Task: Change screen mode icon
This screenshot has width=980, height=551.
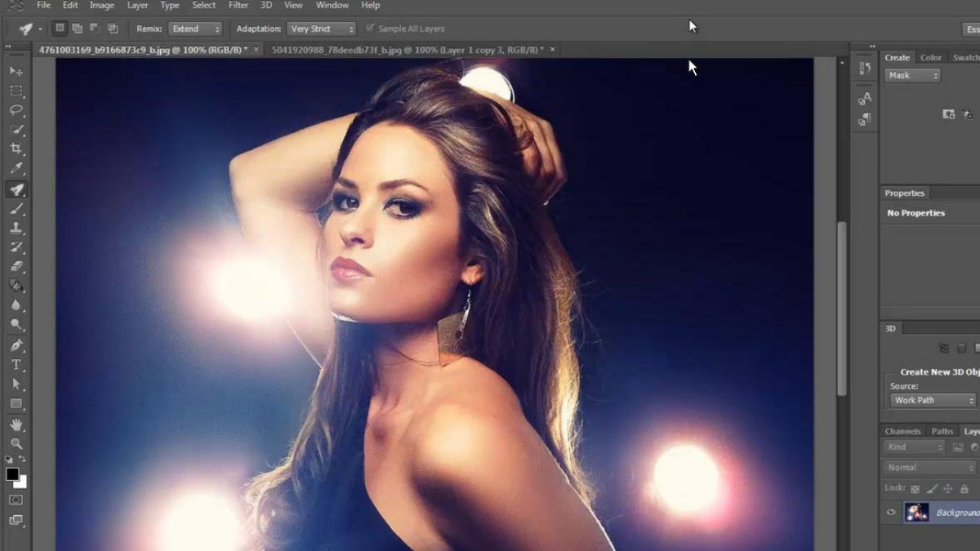Action: point(16,519)
